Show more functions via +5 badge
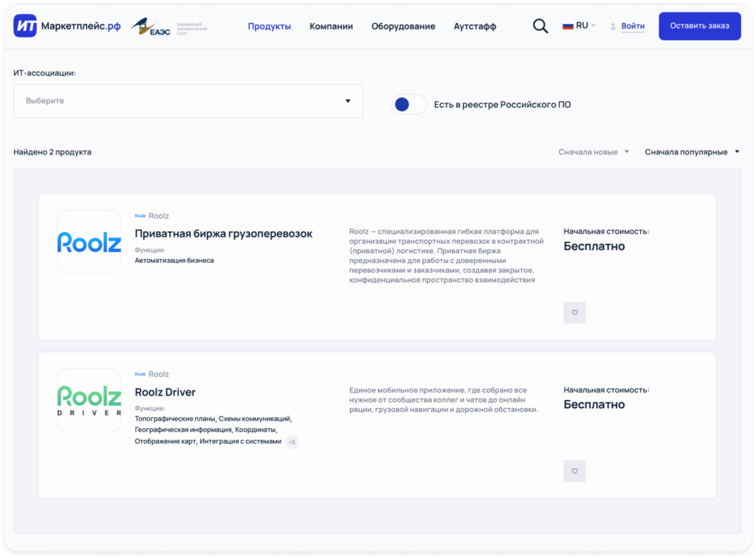This screenshot has height=558, width=756. click(x=292, y=442)
